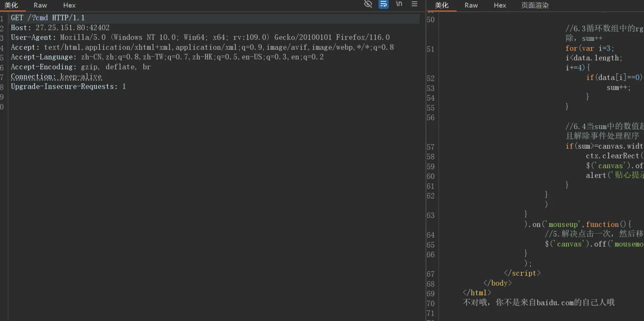Screen dimensions: 644x321
Task: Click the ctx.clearRect( code line
Action: pos(614,156)
